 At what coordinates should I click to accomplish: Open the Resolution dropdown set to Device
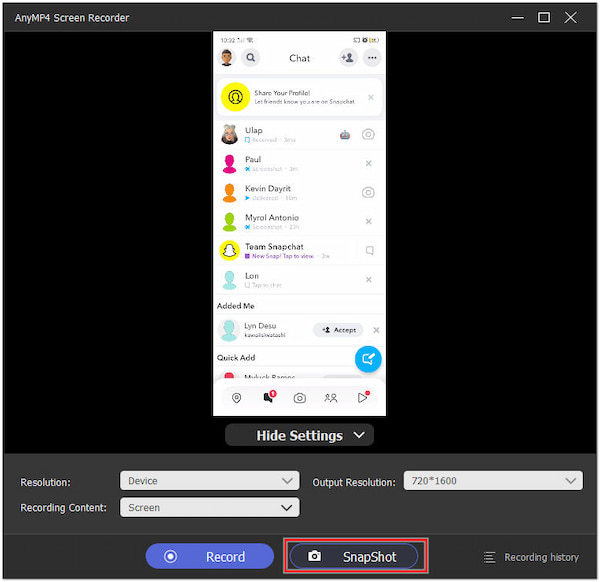coord(210,481)
